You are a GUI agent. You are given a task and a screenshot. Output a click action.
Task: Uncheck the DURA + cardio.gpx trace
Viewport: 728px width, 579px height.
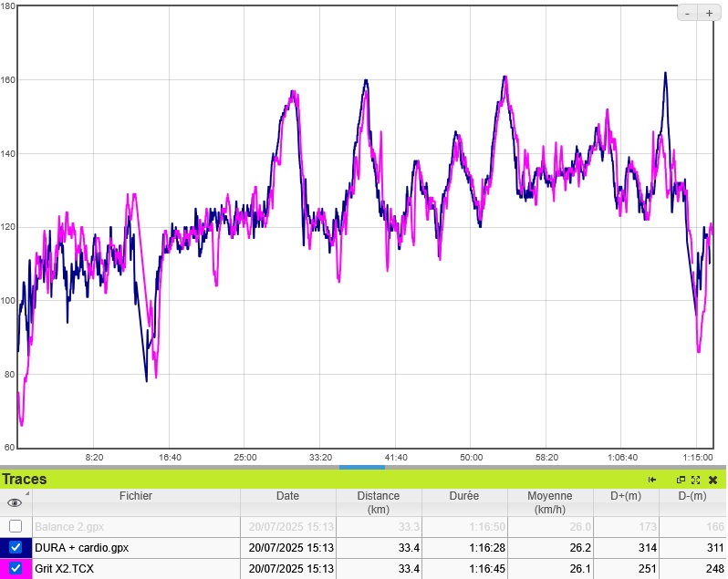point(16,547)
